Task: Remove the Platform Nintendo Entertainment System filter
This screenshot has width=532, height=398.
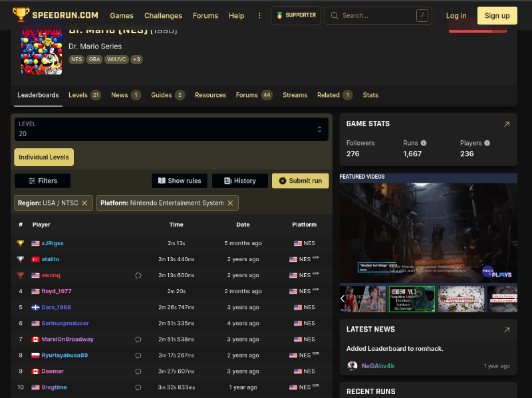Action: click(x=230, y=203)
